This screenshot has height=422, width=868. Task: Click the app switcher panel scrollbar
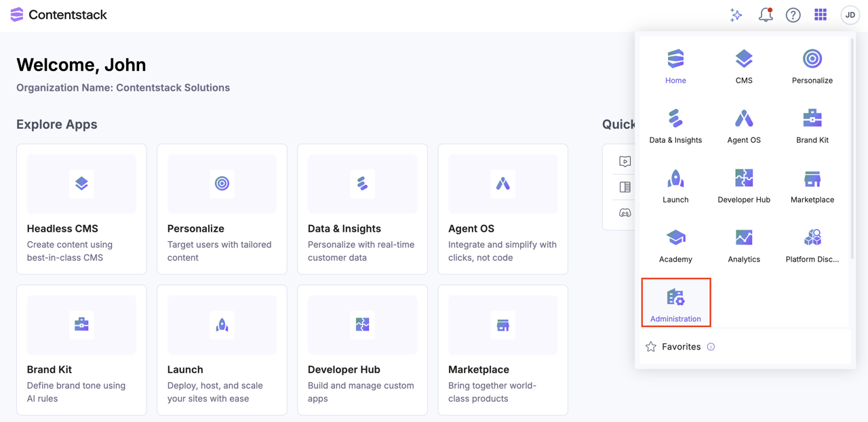click(x=852, y=149)
